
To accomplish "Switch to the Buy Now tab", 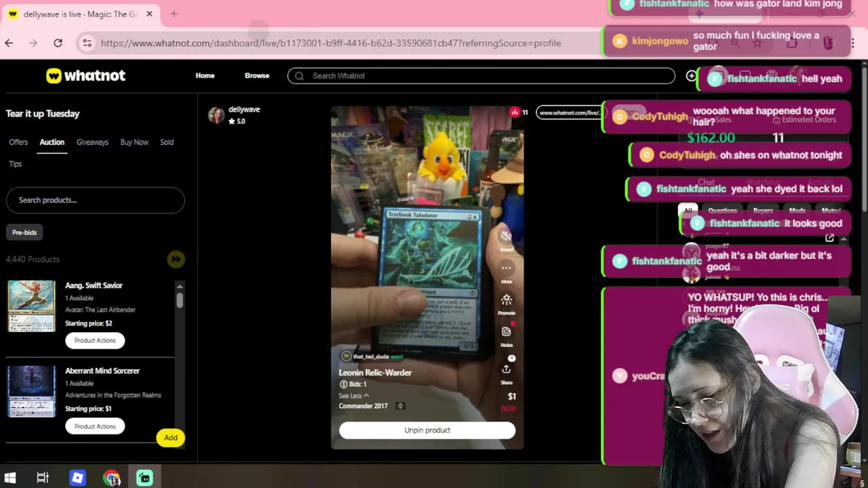I will (134, 142).
